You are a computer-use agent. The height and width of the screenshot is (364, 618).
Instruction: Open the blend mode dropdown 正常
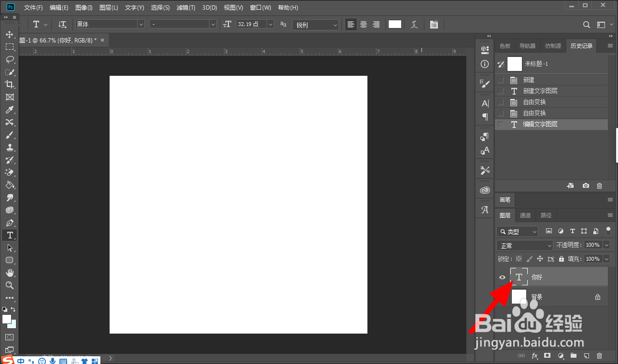(525, 245)
